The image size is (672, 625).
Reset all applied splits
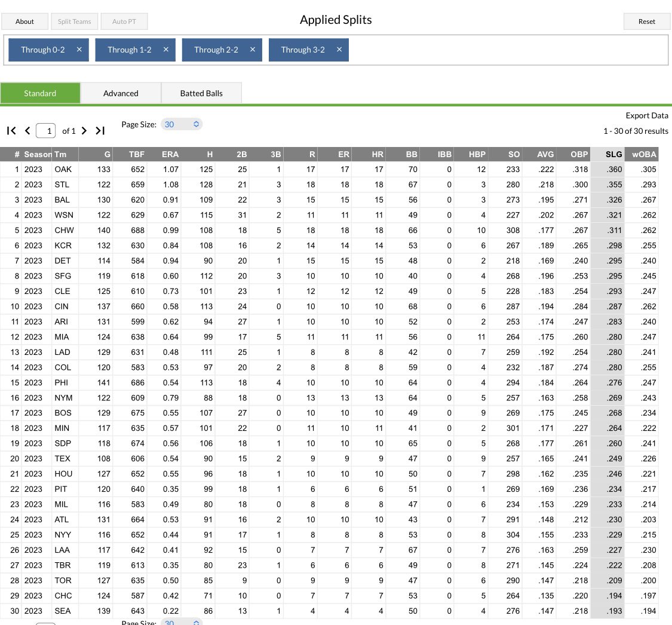point(647,22)
